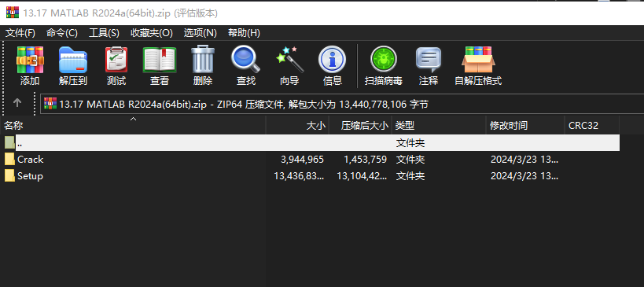644x287 pixels.
Task: Click Crack packed size 1,453,759
Action: pyautogui.click(x=365, y=160)
